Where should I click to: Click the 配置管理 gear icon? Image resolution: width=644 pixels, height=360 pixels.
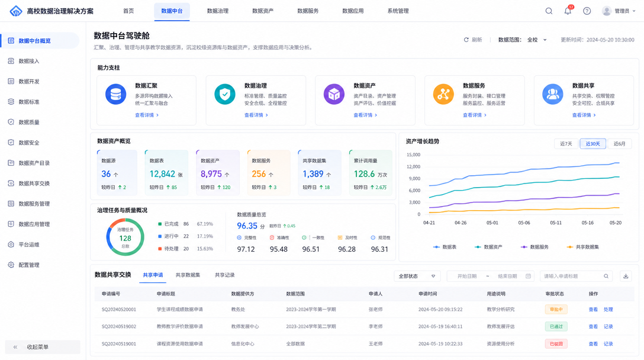tap(11, 265)
